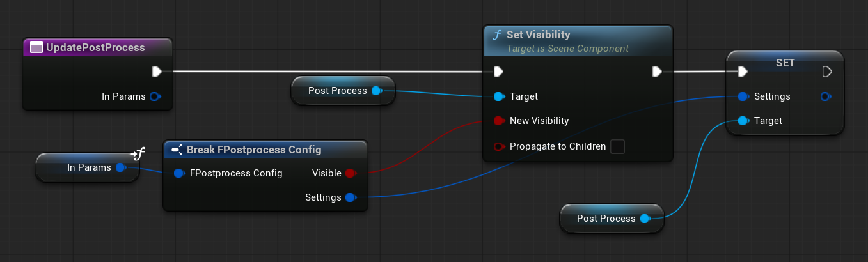Click the New Visibility boolean input pin

coord(499,121)
